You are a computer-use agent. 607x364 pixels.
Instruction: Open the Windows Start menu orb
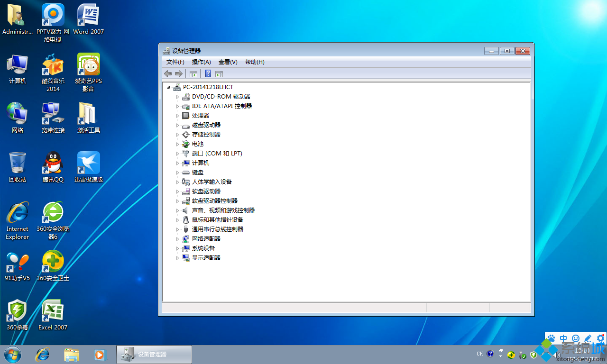coord(13,354)
